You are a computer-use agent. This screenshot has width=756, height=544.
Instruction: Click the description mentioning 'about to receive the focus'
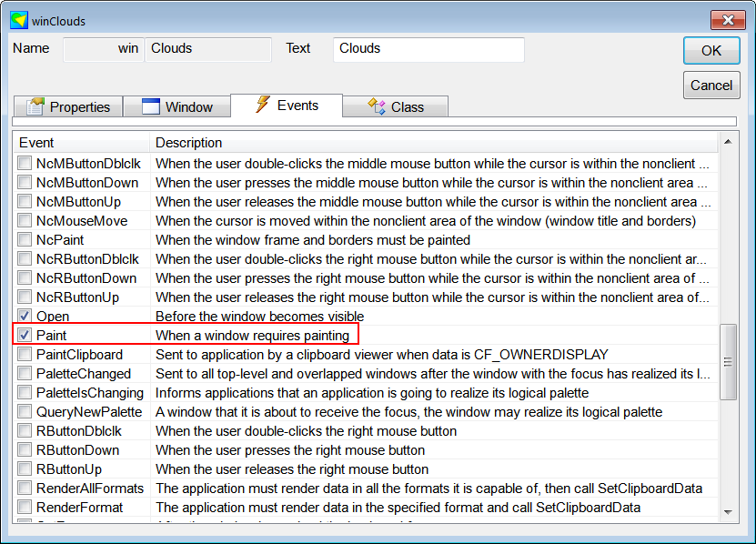click(x=408, y=412)
